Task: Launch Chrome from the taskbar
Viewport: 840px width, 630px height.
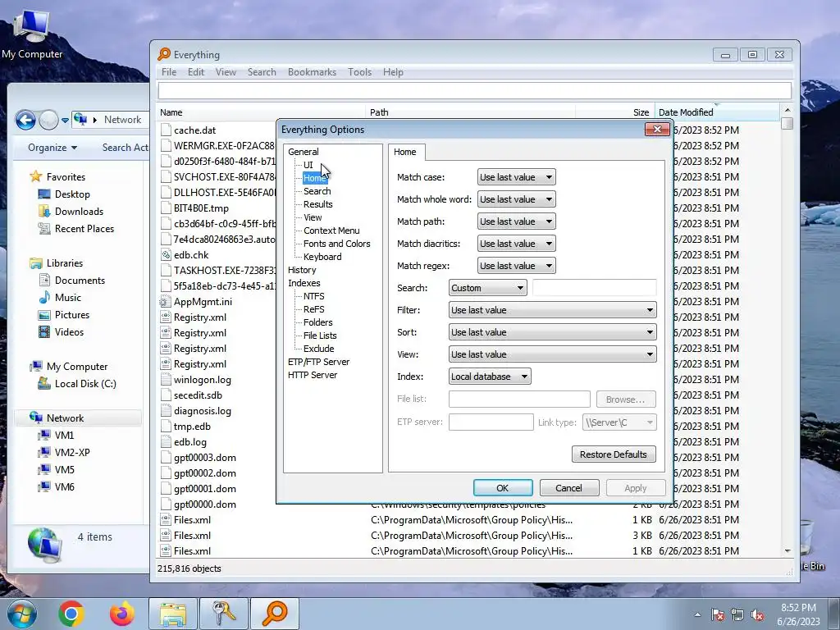Action: click(71, 614)
